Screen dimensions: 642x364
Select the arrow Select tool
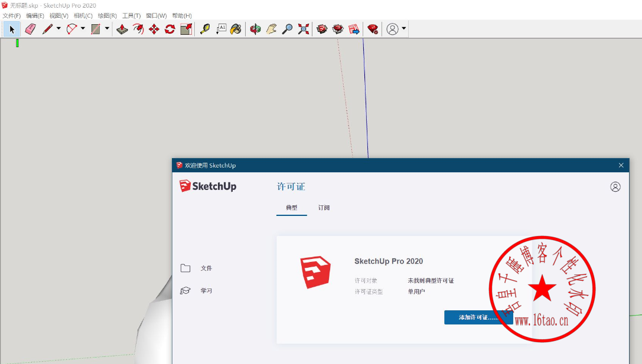pyautogui.click(x=12, y=29)
